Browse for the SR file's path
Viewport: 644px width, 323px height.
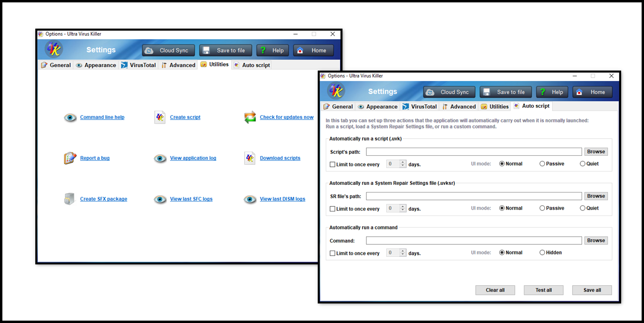pos(596,196)
